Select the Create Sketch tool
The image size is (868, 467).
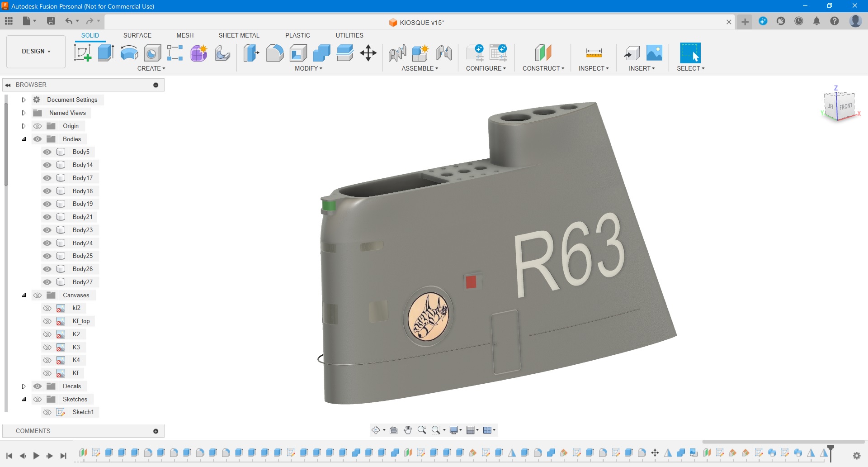(82, 53)
